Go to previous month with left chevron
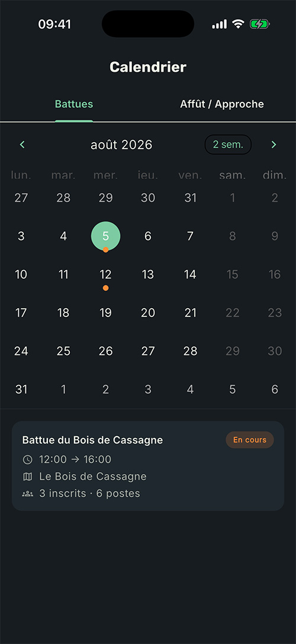 [22, 145]
